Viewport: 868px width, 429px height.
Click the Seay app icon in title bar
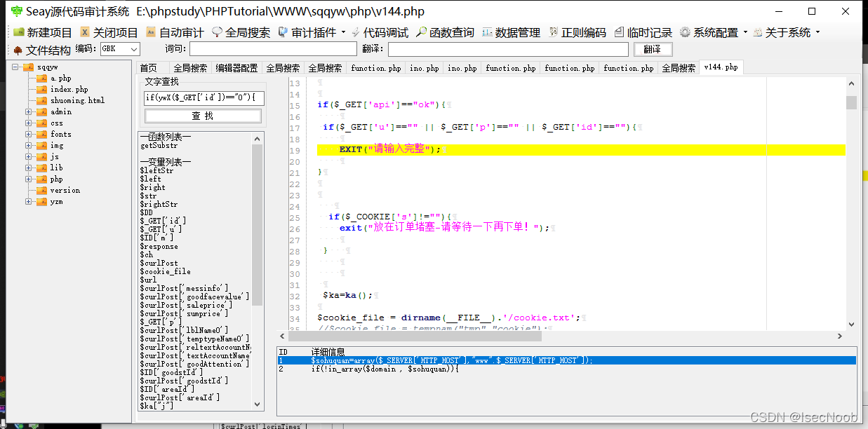coord(16,11)
